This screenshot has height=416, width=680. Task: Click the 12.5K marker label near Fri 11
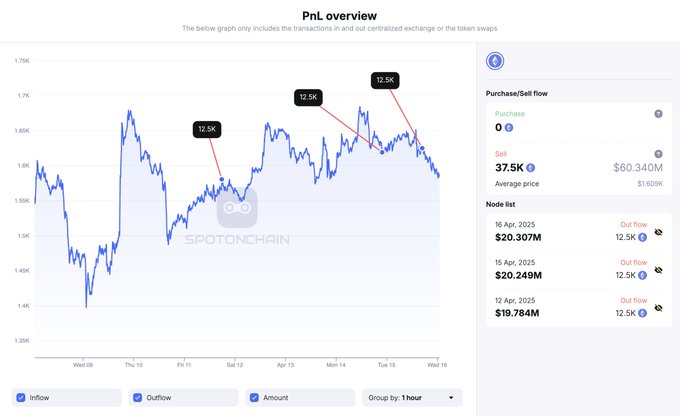coord(208,129)
